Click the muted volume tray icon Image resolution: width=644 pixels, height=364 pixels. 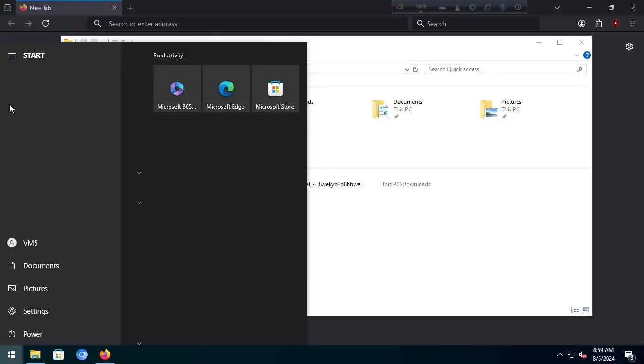583,355
